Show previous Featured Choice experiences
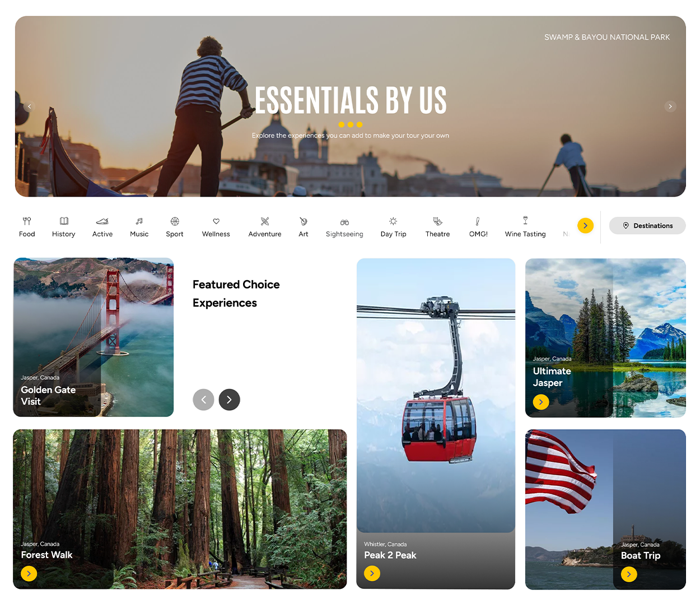700x599 pixels. (x=203, y=400)
